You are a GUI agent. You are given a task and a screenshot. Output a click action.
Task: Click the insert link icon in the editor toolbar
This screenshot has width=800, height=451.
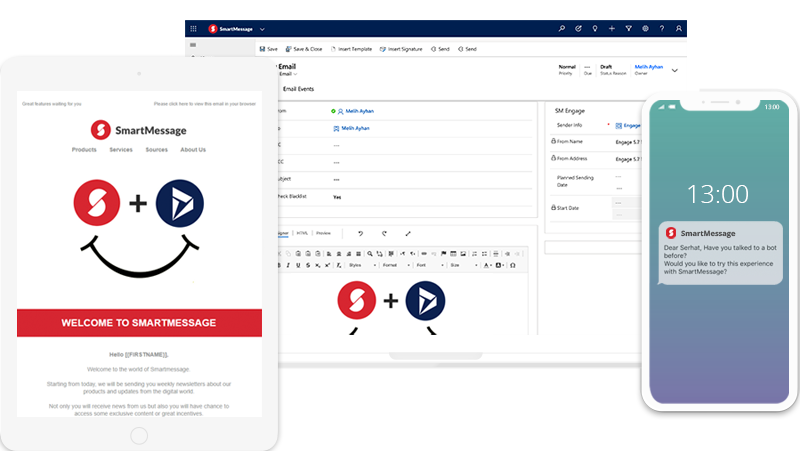tap(424, 254)
